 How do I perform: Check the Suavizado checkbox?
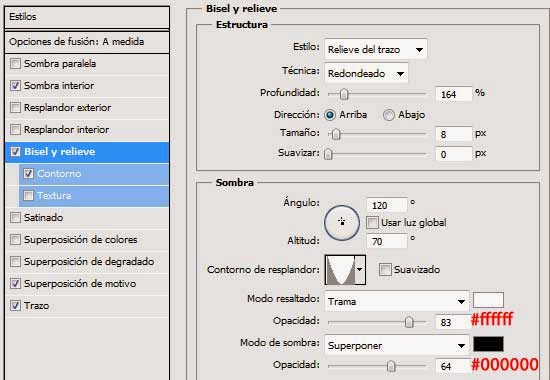[385, 269]
